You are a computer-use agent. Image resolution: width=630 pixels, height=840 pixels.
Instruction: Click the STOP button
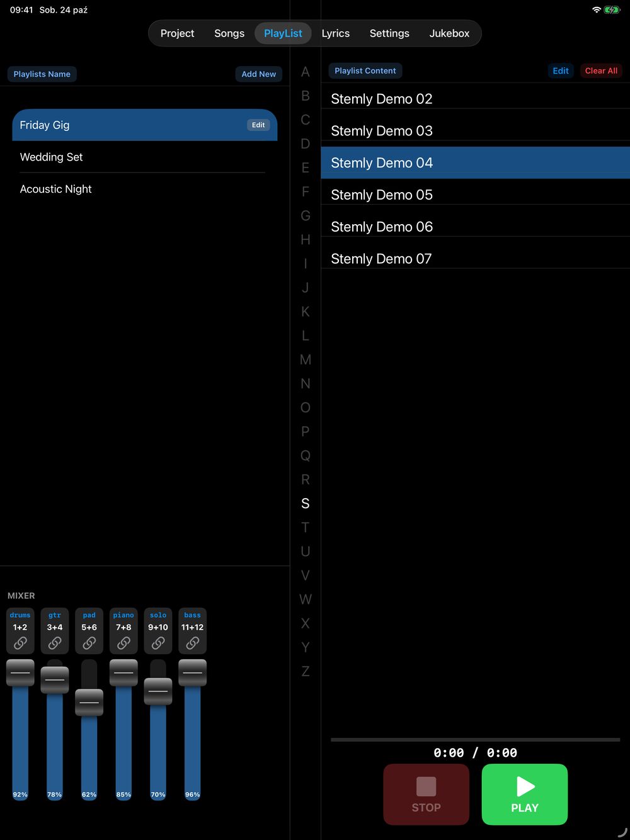[427, 795]
